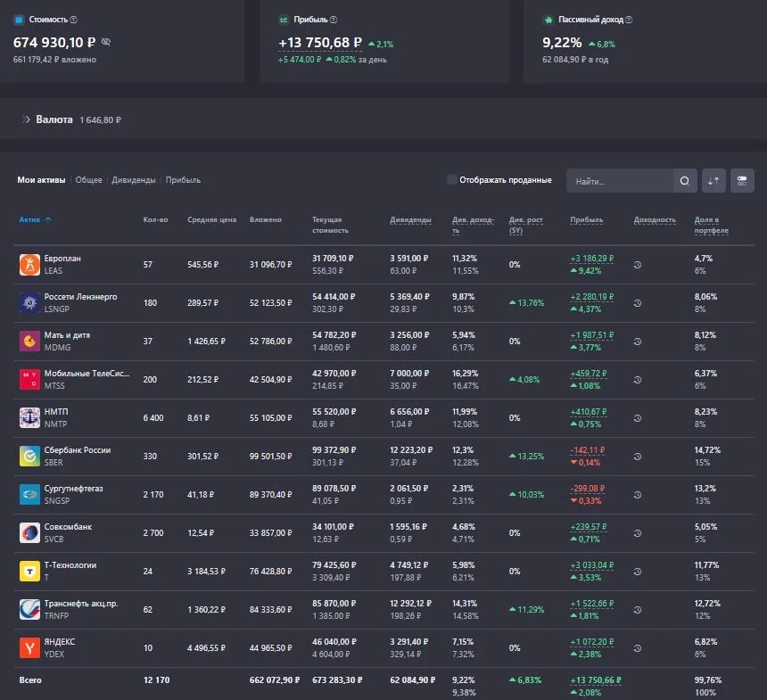Sort by Вложено column header
Viewport: 767px width, 700px height.
pyautogui.click(x=266, y=219)
